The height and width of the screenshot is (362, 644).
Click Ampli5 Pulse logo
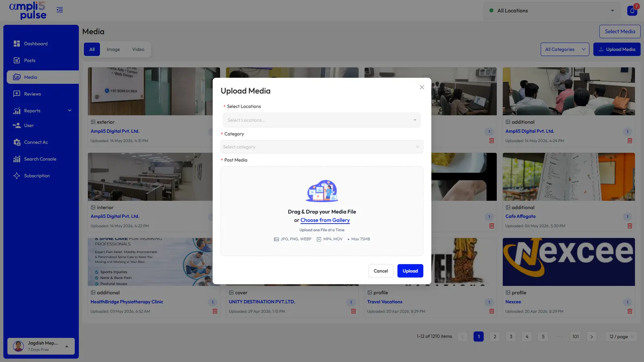(x=27, y=10)
